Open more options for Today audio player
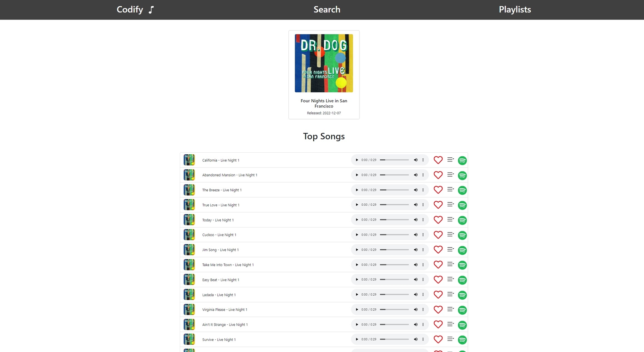The width and height of the screenshot is (644, 352). [423, 220]
